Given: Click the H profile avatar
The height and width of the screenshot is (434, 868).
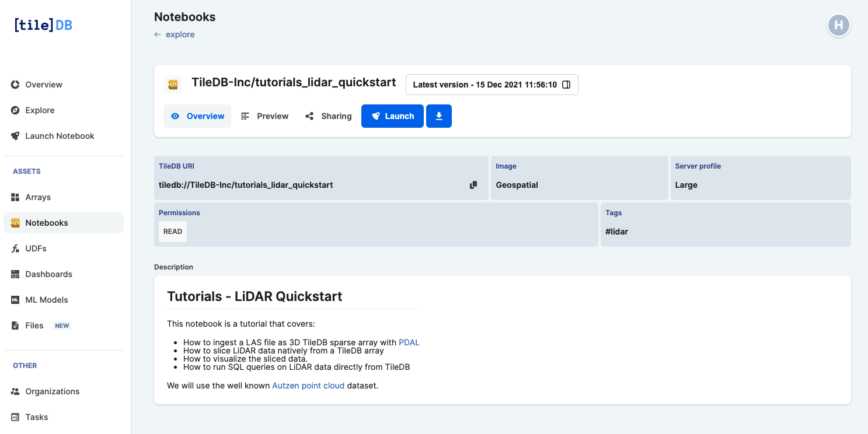Looking at the screenshot, I should pyautogui.click(x=839, y=26).
